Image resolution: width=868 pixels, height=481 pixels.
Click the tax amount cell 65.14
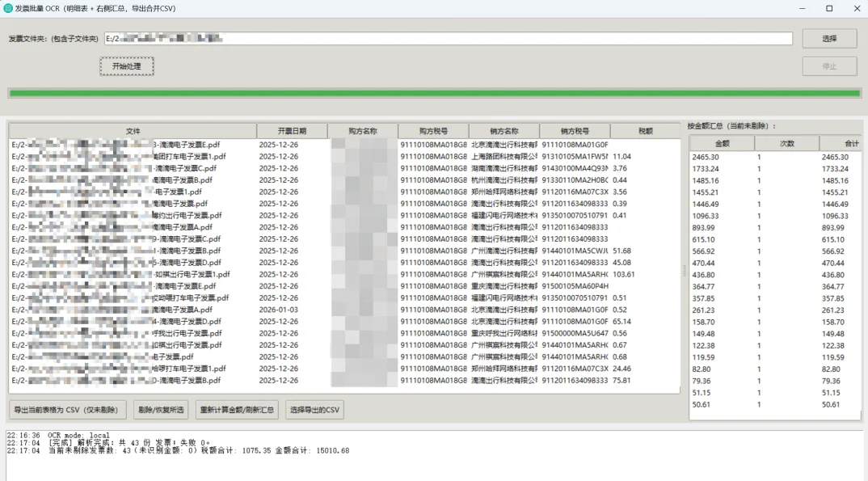point(622,322)
